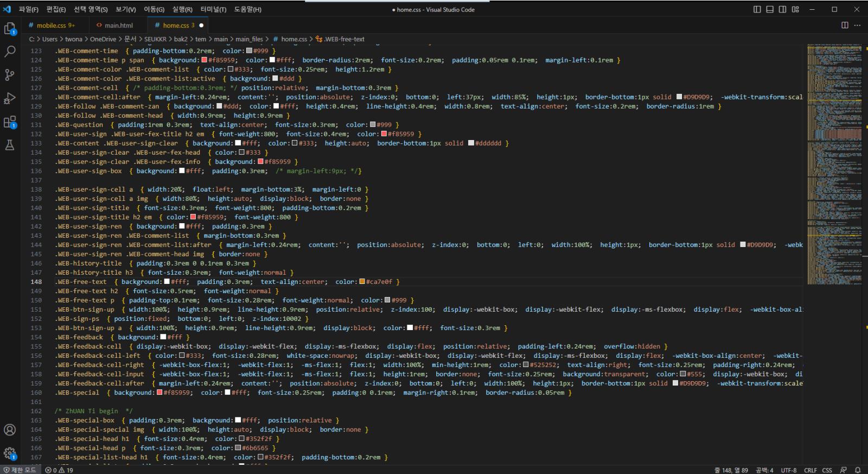Toggle the secondary side bar layout button
868x474 pixels.
[782, 9]
